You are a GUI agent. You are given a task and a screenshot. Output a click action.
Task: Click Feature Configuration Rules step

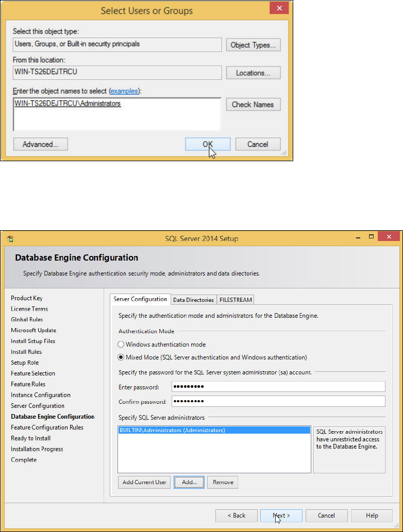click(x=47, y=427)
